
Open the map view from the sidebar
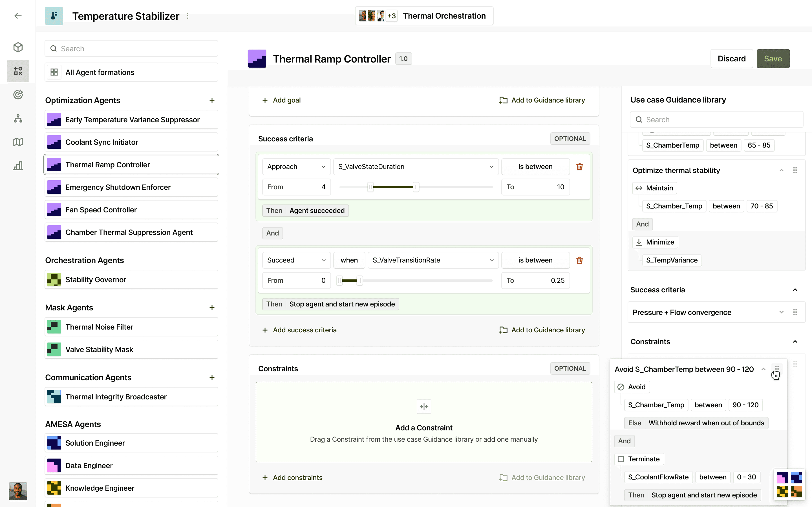click(x=18, y=142)
